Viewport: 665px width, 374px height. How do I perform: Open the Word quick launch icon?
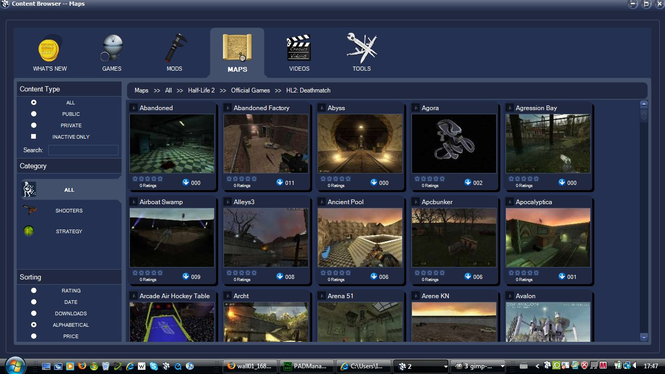point(142,366)
